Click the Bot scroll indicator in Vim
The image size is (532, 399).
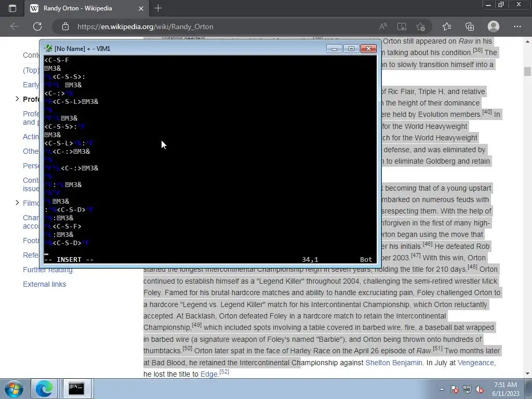click(366, 260)
